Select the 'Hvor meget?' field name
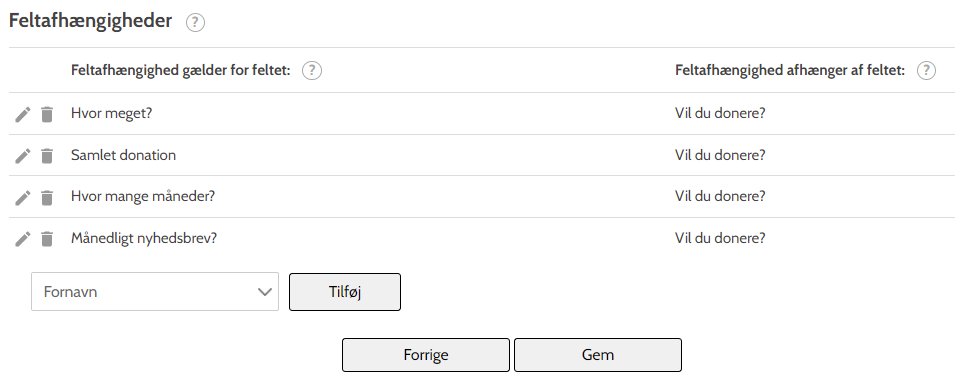This screenshot has width=955, height=386. [111, 114]
